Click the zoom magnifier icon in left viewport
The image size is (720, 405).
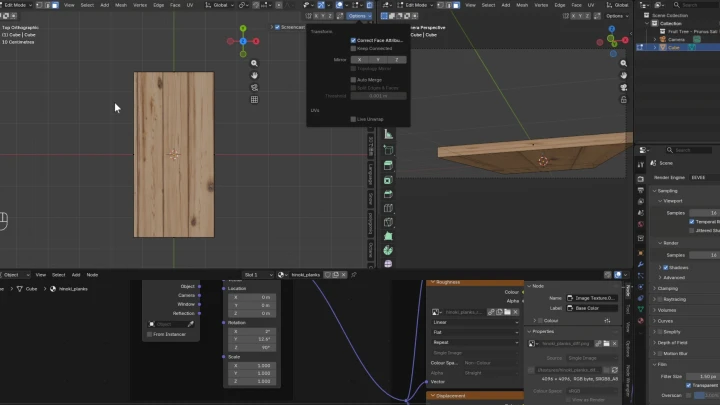click(x=254, y=63)
